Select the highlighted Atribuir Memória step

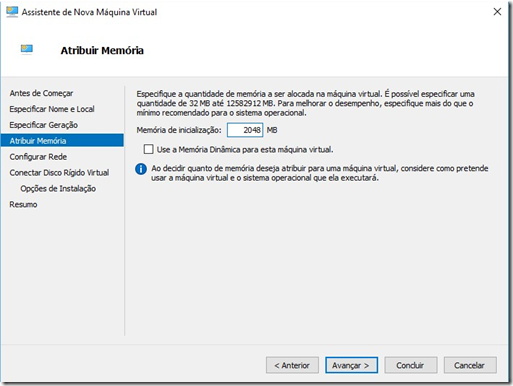click(62, 140)
